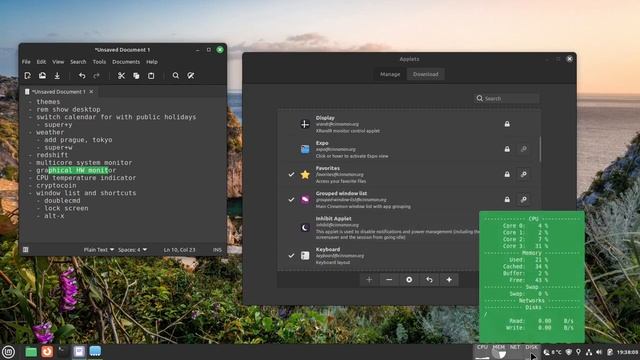Open the Documents menu

[126, 62]
